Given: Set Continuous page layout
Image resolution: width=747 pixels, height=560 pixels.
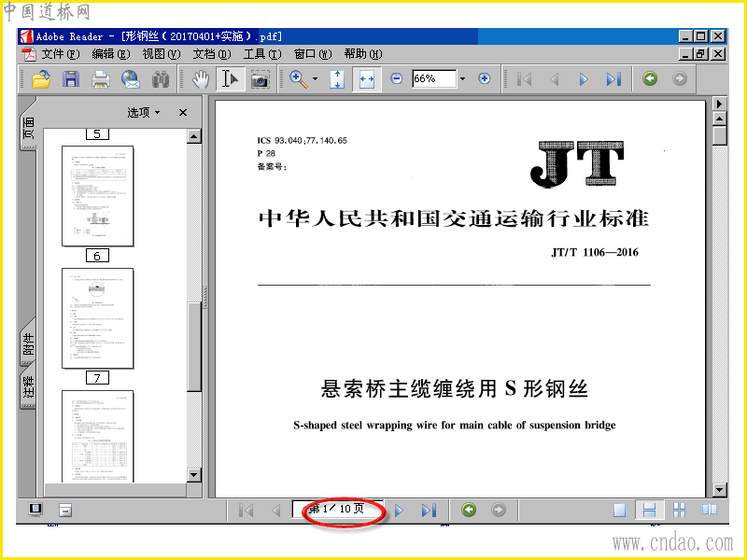Looking at the screenshot, I should (649, 510).
